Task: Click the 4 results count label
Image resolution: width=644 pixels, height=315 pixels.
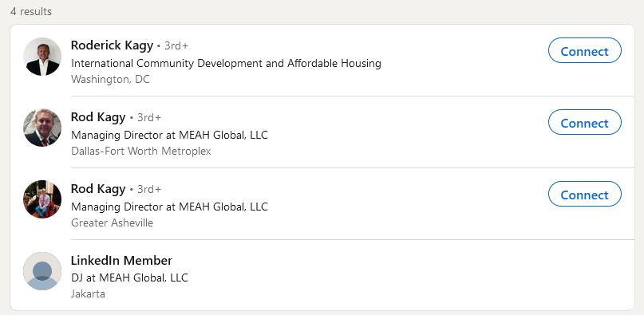Action: click(x=31, y=11)
